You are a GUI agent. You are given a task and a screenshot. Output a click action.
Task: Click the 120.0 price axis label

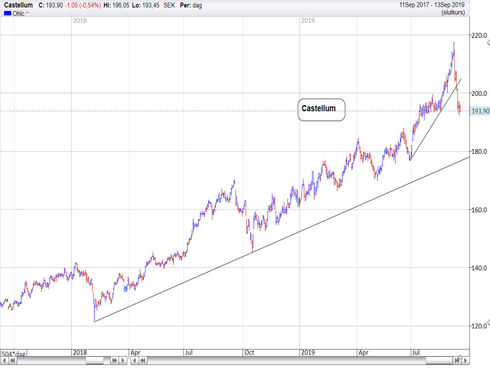[479, 326]
